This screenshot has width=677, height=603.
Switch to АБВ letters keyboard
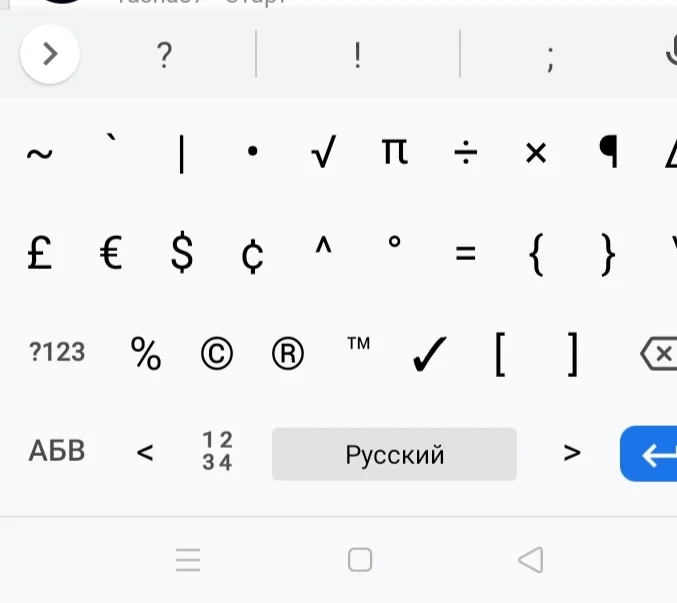point(57,451)
